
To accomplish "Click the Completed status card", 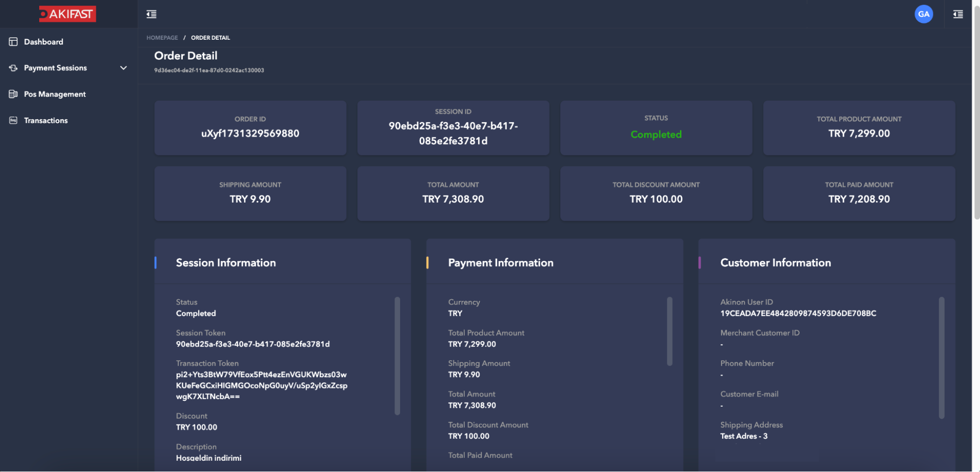I will 655,128.
